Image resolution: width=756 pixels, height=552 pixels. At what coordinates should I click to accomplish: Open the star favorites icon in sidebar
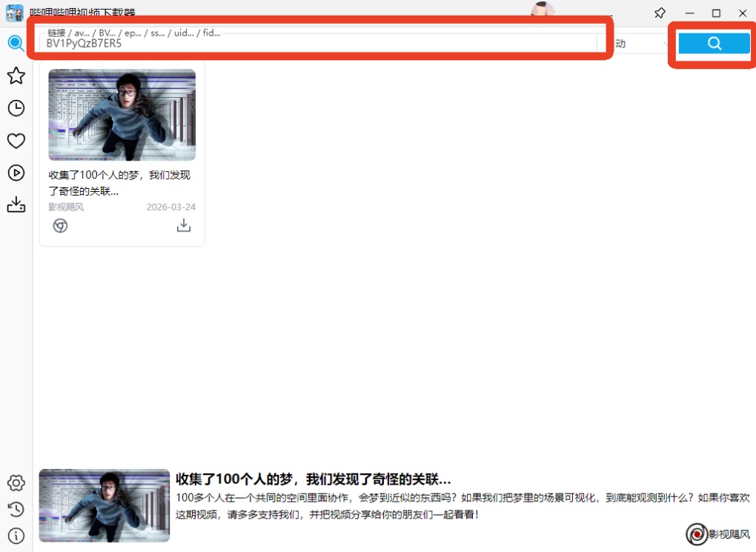16,76
